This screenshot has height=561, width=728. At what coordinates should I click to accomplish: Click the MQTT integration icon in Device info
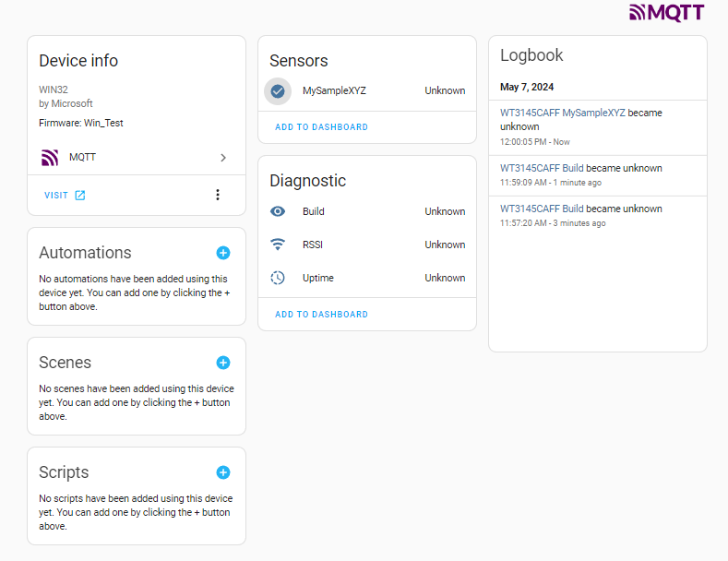[50, 158]
